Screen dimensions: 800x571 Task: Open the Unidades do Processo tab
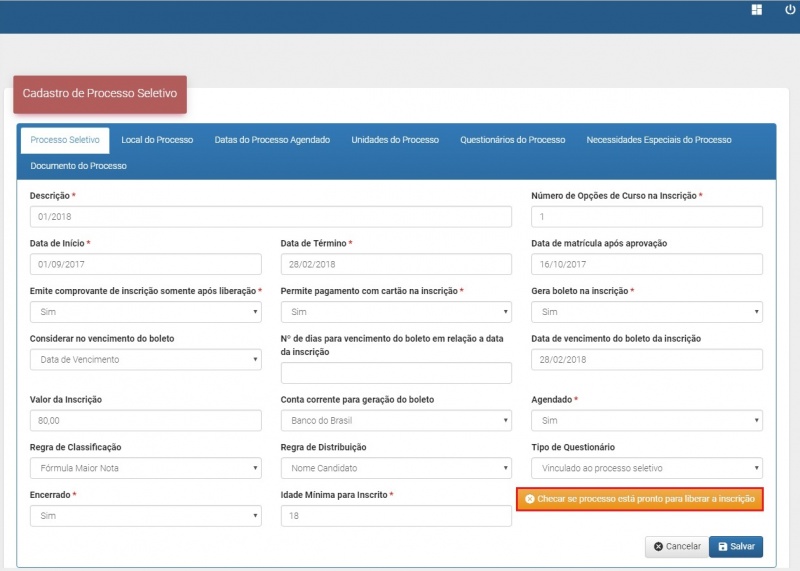coord(395,140)
